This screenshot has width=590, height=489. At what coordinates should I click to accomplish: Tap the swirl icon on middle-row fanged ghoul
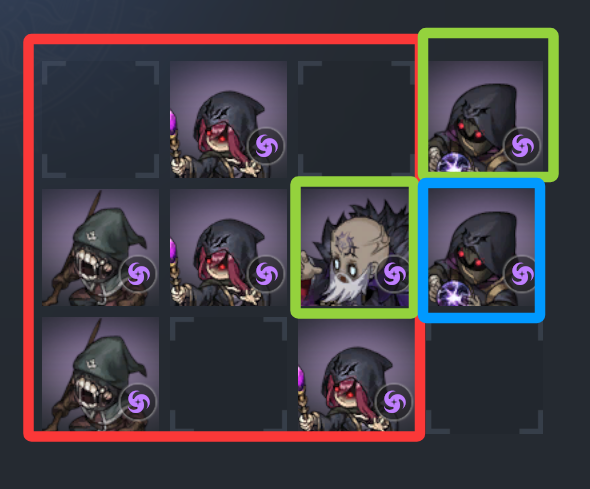138,273
